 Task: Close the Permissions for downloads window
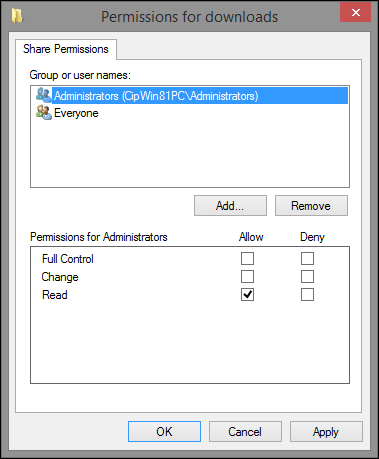[x=356, y=13]
